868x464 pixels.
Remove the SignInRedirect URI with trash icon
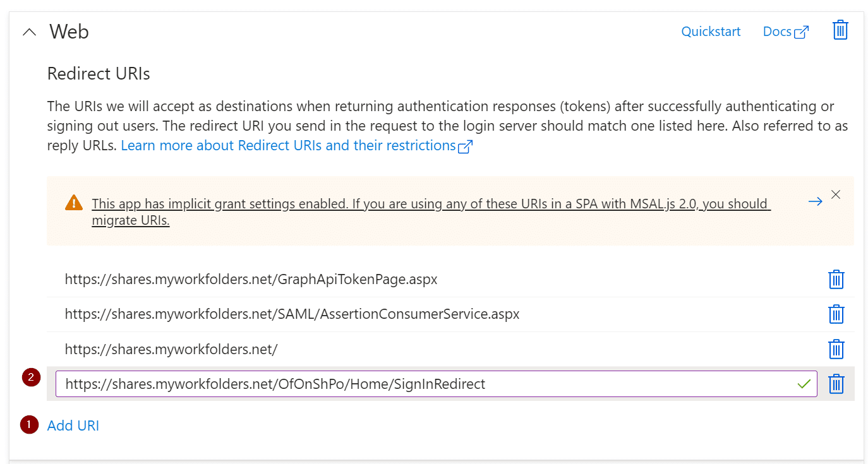(836, 384)
